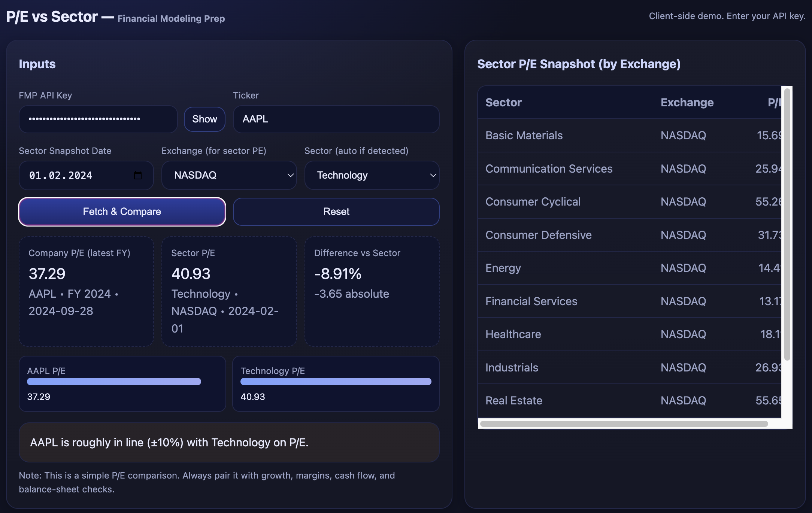Click the Sector column header
The height and width of the screenshot is (513, 812).
tap(503, 103)
